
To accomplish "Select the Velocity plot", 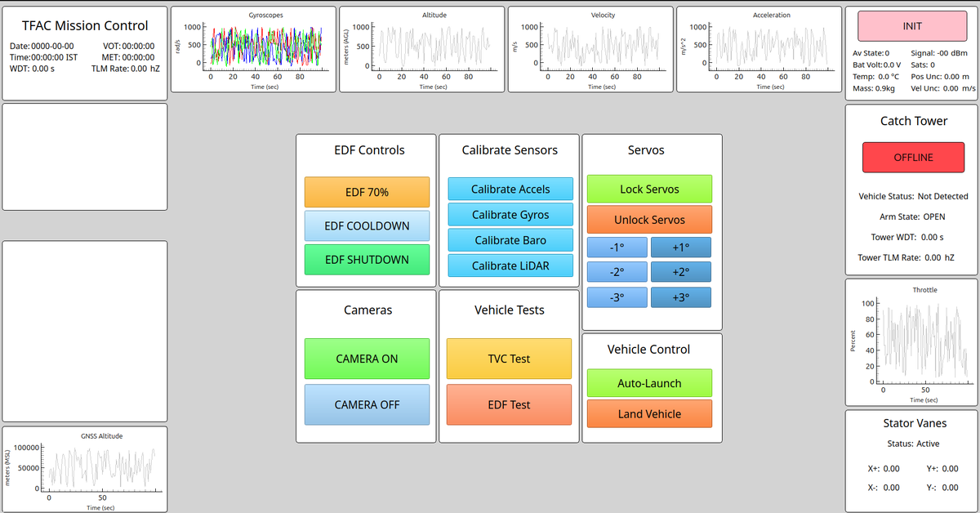I will point(591,49).
